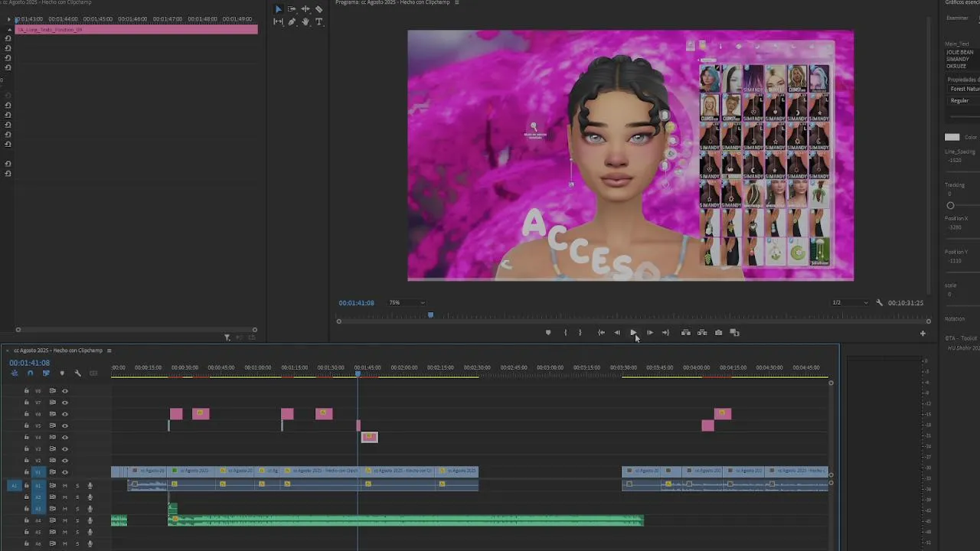Open the Program monitor panel menu
This screenshot has width=980, height=551.
point(457,2)
